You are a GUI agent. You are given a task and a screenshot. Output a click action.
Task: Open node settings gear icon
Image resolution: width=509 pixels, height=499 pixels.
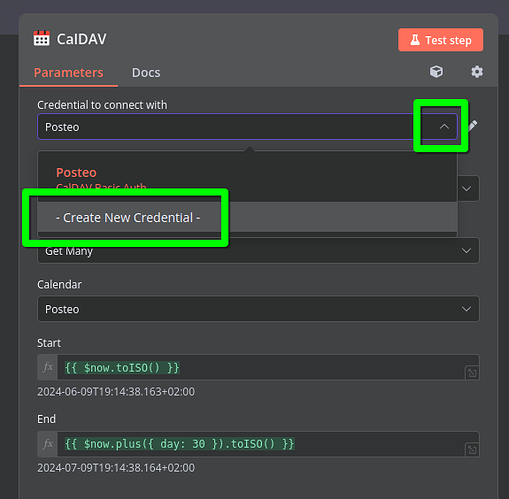coord(477,72)
